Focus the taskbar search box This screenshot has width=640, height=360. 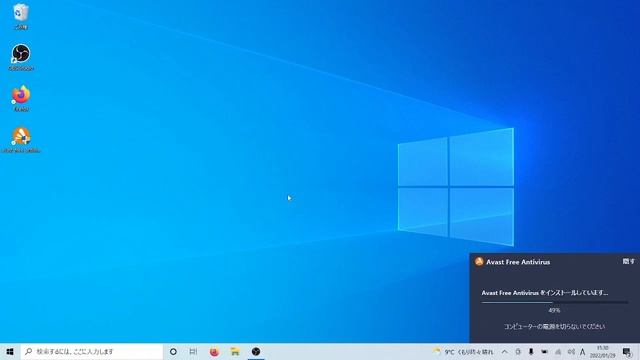(91, 351)
